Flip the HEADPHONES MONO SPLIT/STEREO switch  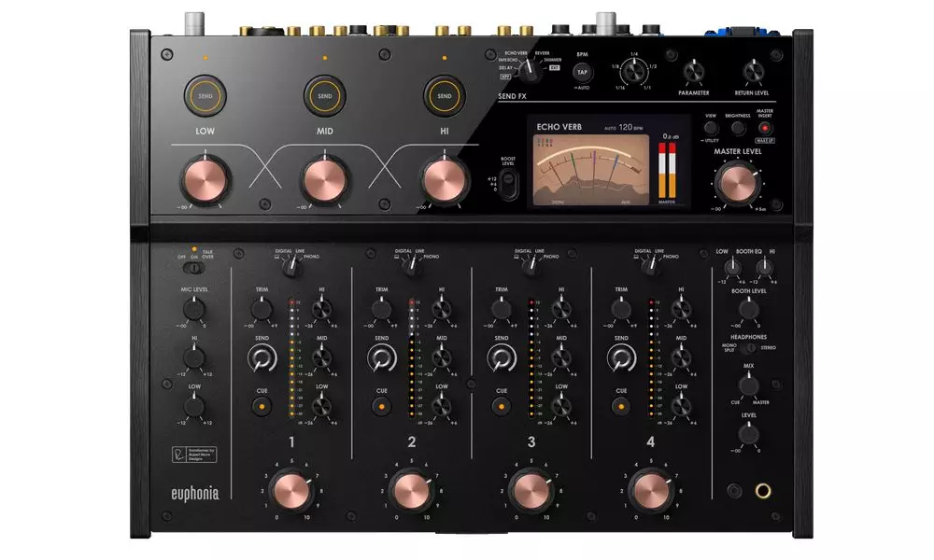749,347
